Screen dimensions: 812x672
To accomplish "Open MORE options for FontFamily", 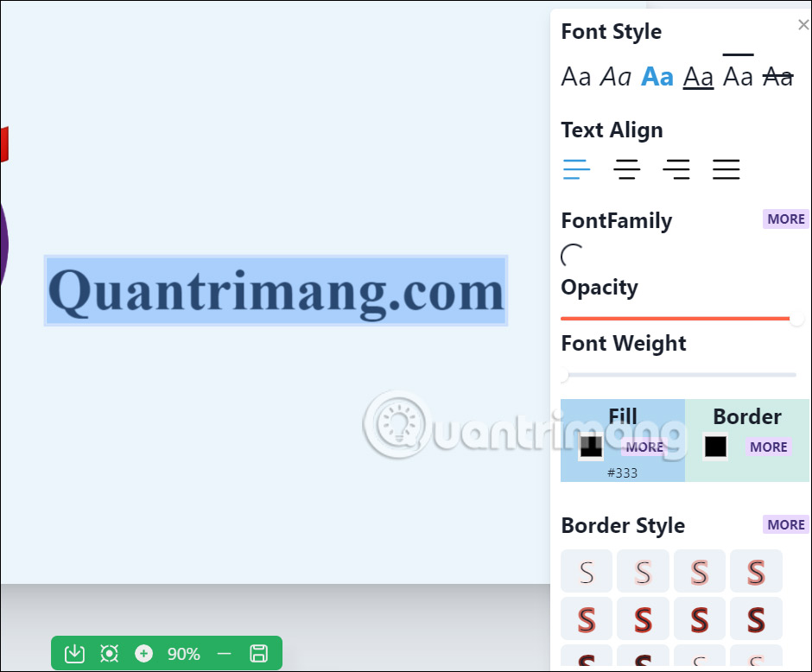I will point(785,219).
